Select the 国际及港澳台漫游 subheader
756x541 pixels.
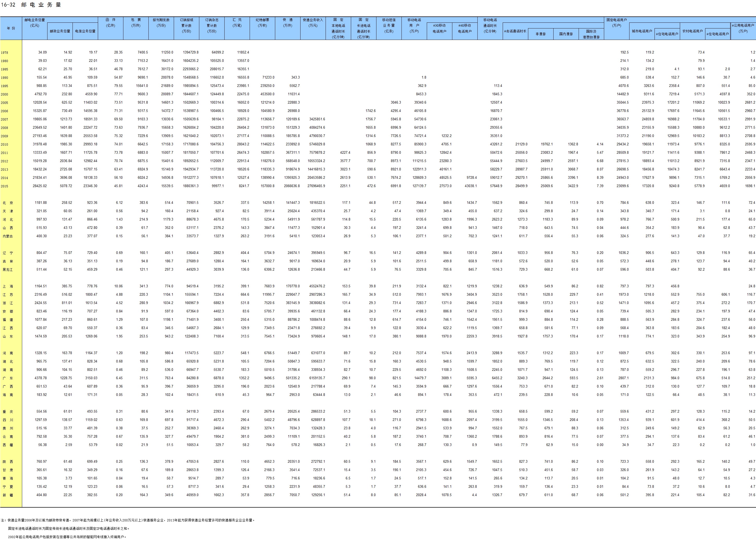point(591,34)
